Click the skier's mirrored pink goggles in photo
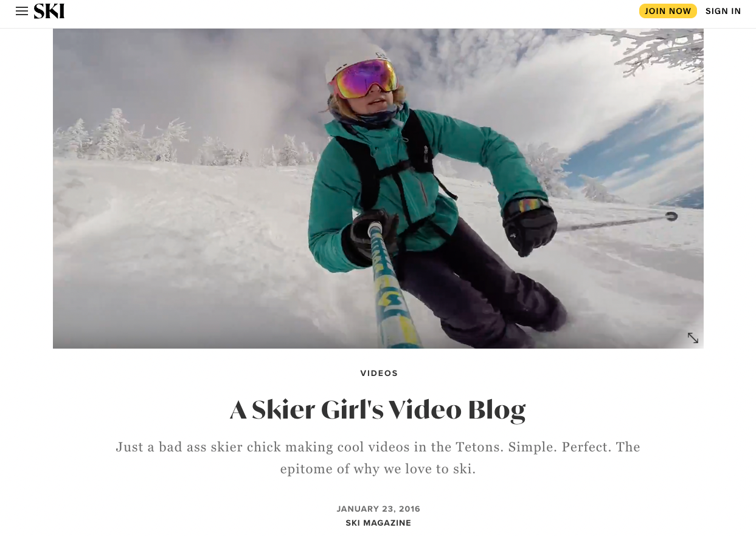Screen dimensions: 756x536 (365, 78)
